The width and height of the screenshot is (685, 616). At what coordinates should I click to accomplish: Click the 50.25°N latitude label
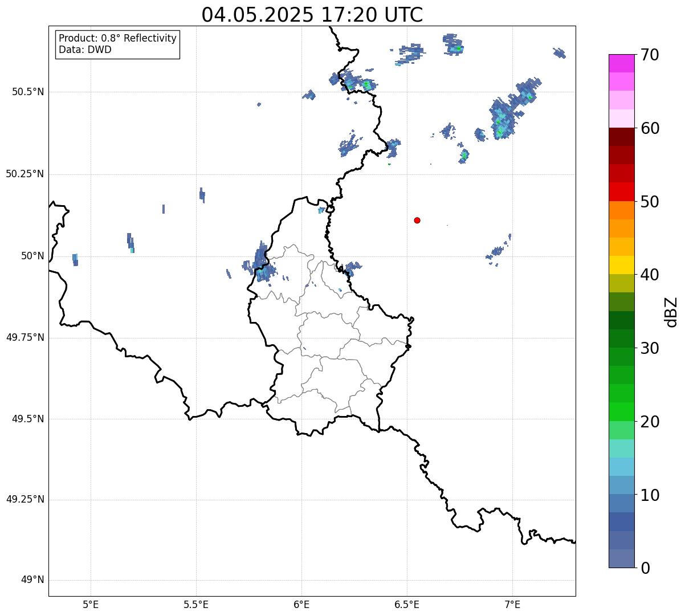[x=25, y=174]
